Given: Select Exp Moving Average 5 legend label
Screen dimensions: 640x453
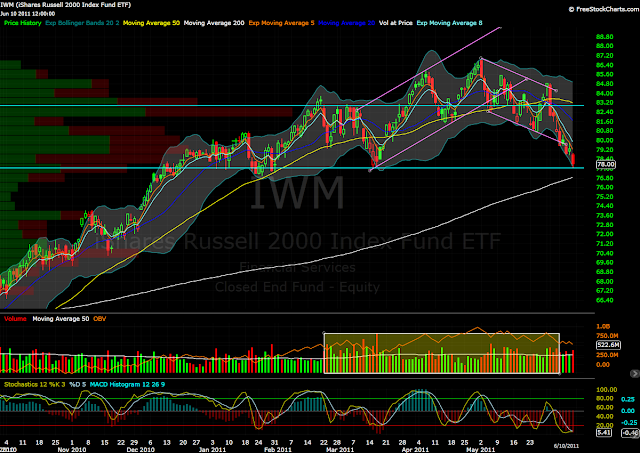Looking at the screenshot, I should coord(281,23).
